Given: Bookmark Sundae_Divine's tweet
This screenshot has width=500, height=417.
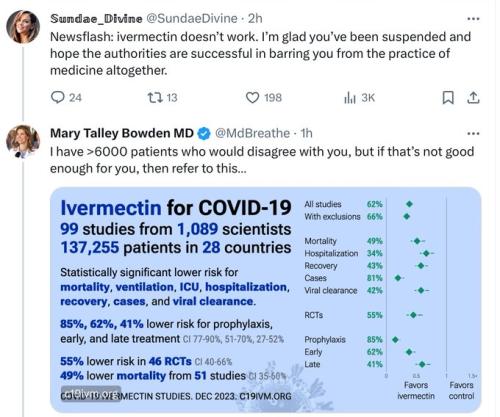Looking at the screenshot, I should pos(448,98).
